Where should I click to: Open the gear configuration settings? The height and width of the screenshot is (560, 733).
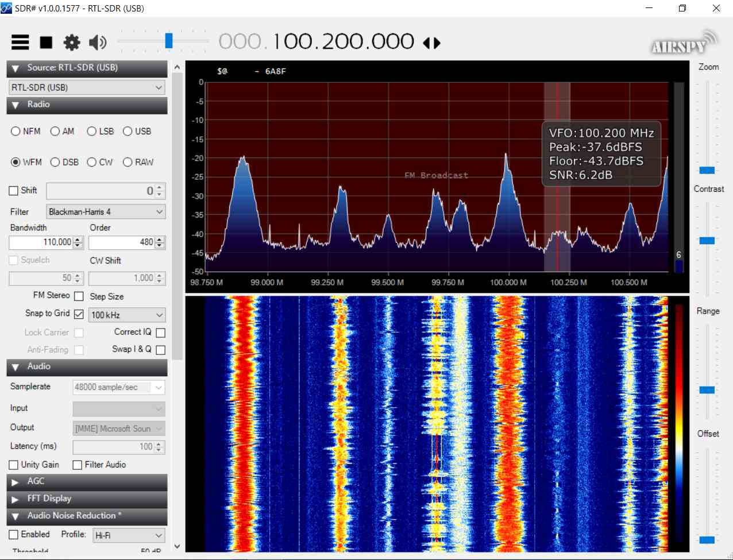(x=72, y=43)
